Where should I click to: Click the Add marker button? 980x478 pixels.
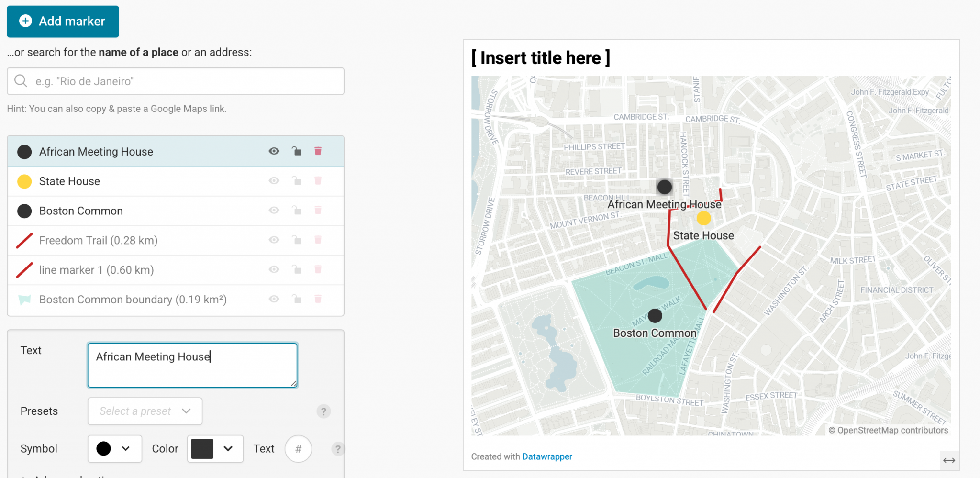63,21
